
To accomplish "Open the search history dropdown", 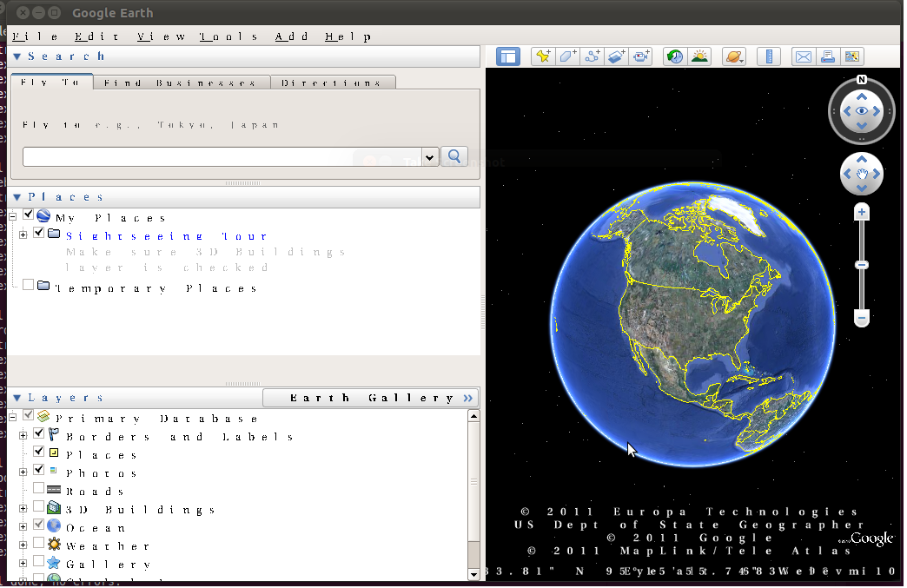I will pyautogui.click(x=430, y=156).
